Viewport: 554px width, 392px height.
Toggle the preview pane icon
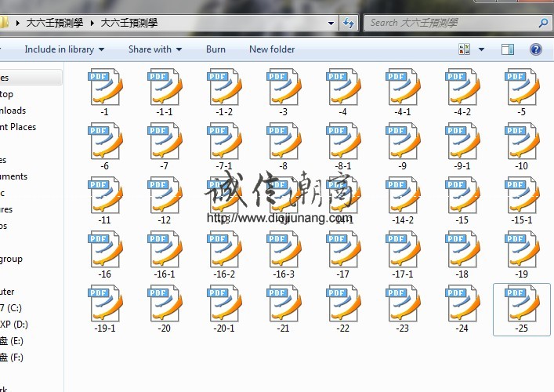point(507,49)
